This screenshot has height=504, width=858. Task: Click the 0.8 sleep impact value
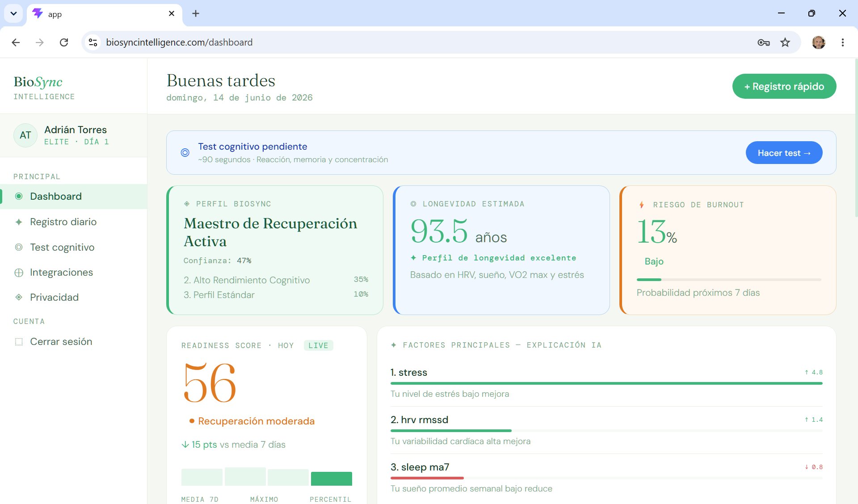(814, 467)
